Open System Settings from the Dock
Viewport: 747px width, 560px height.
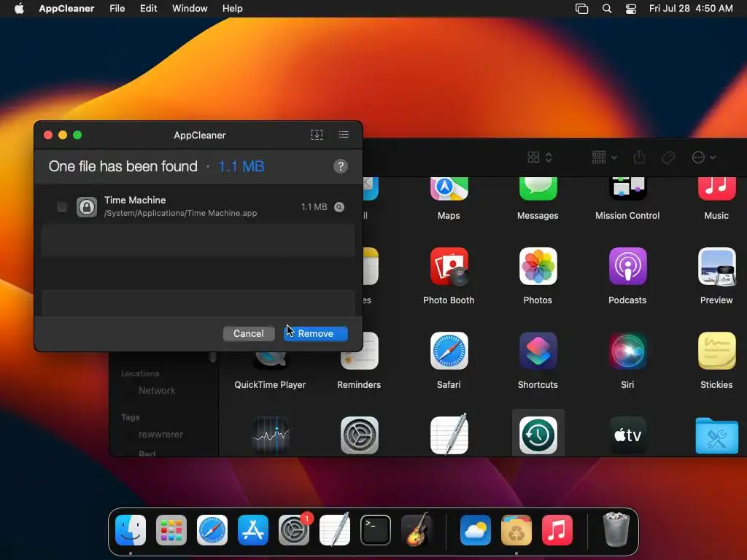(x=294, y=529)
